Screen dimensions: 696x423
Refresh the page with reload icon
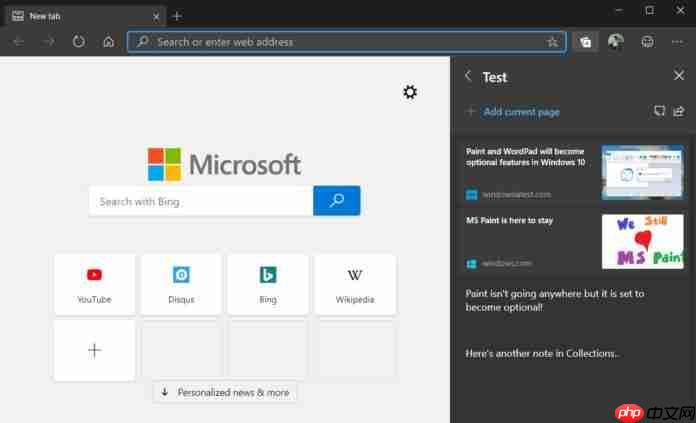point(79,42)
